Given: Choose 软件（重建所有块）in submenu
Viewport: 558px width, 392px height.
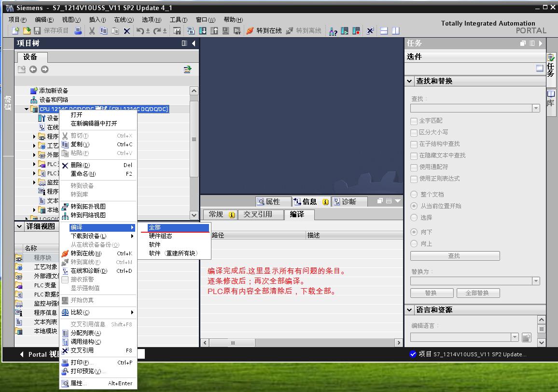Looking at the screenshot, I should coord(174,253).
